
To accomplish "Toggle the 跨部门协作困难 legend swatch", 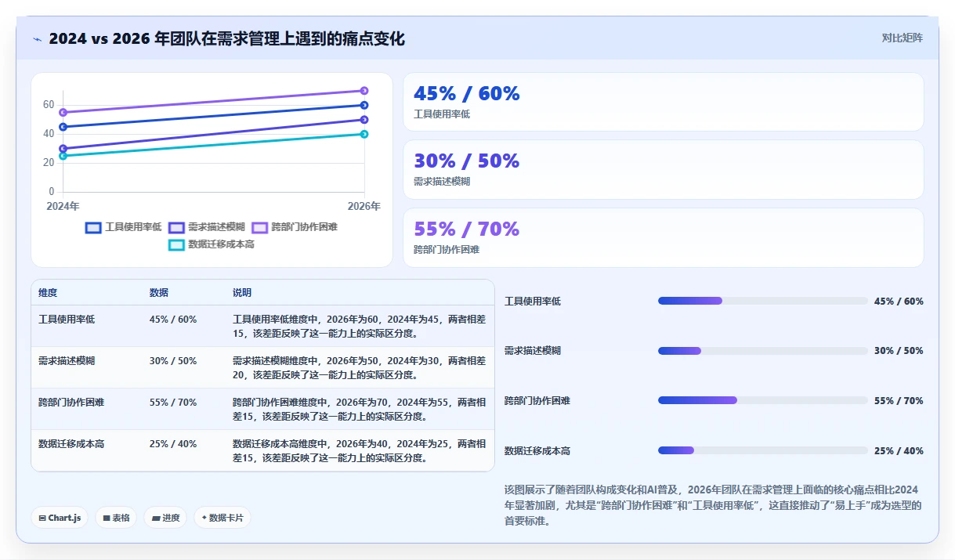I will pos(259,227).
